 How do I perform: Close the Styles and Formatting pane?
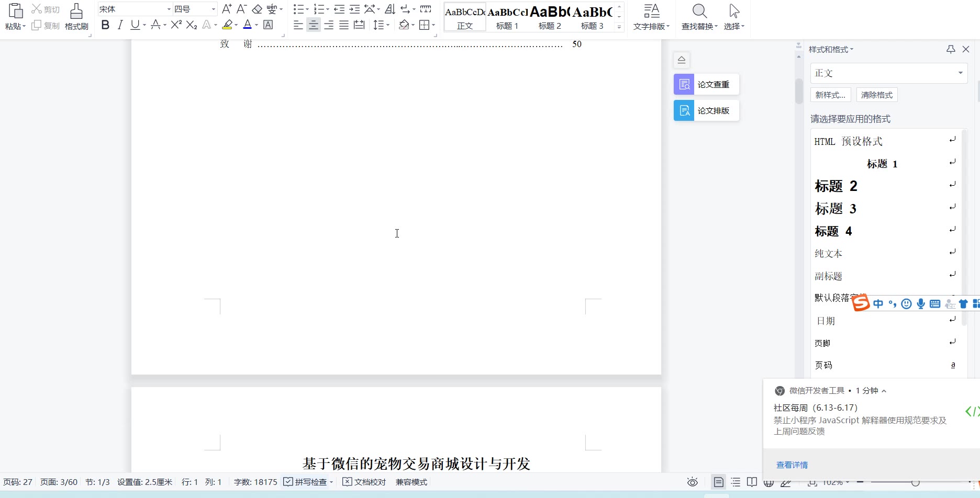point(966,49)
